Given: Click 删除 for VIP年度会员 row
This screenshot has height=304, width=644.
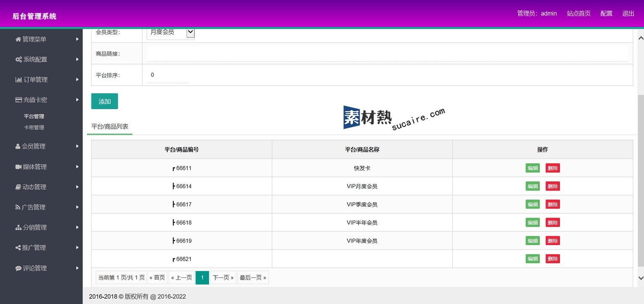Looking at the screenshot, I should [x=553, y=240].
